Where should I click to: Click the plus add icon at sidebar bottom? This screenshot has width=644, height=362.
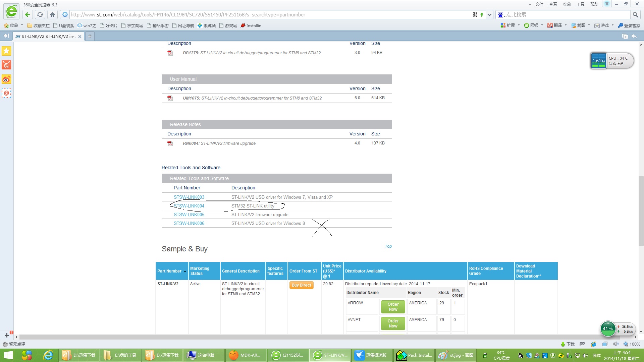point(7,335)
